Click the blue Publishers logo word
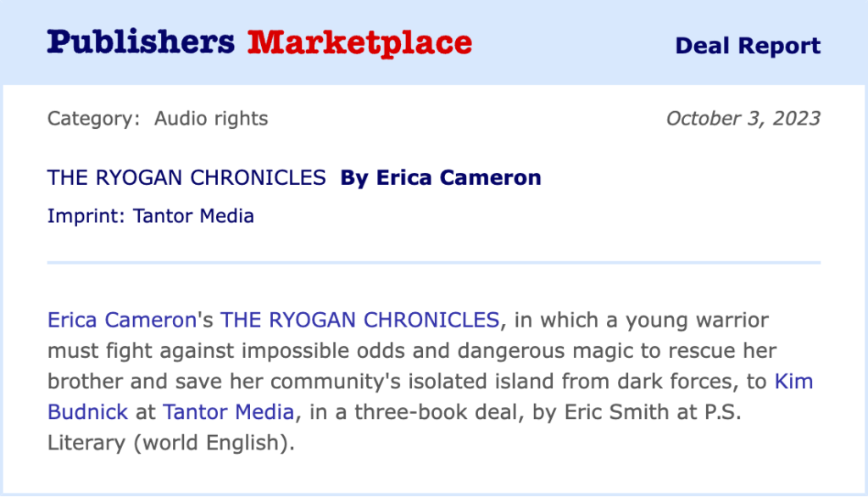 pyautogui.click(x=141, y=42)
